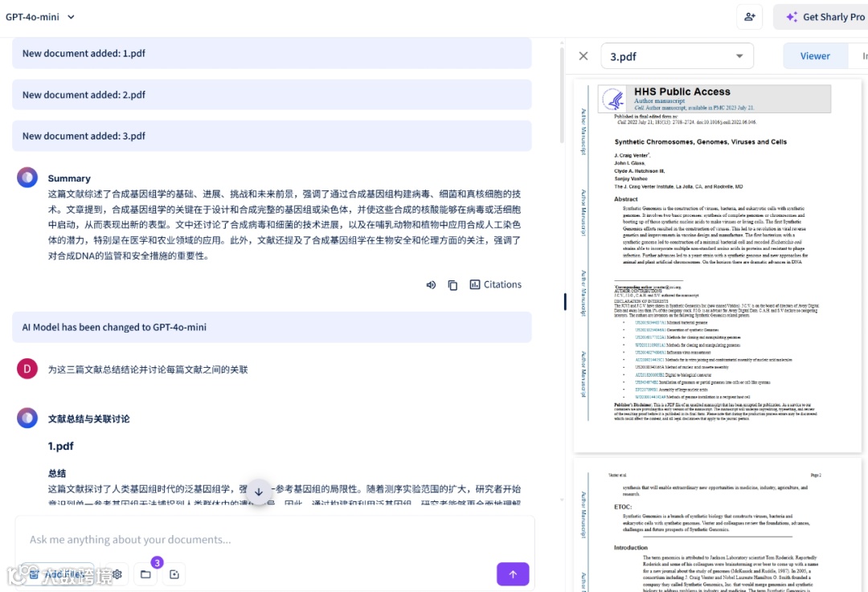The height and width of the screenshot is (592, 868).
Task: Click the paper title 'Synthetic Chromosomes, Genomes, Viruses and Cells'
Action: coord(700,141)
